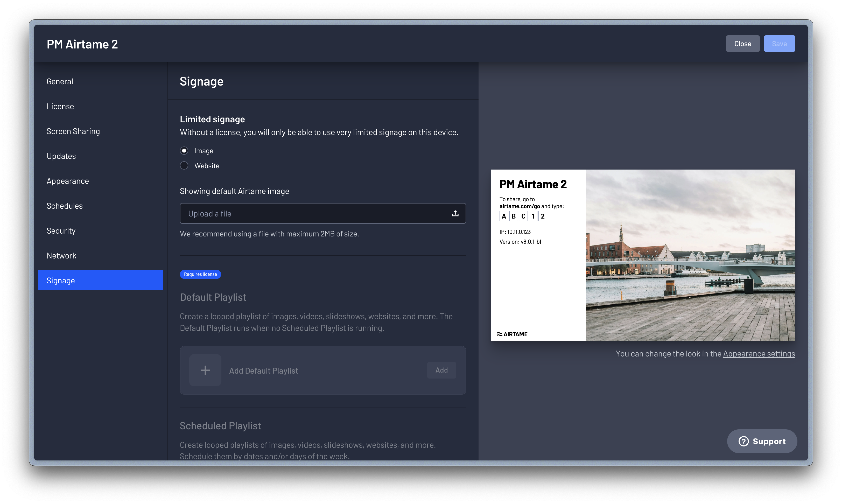Click the Limited signage heading
The image size is (842, 504).
[x=212, y=119]
